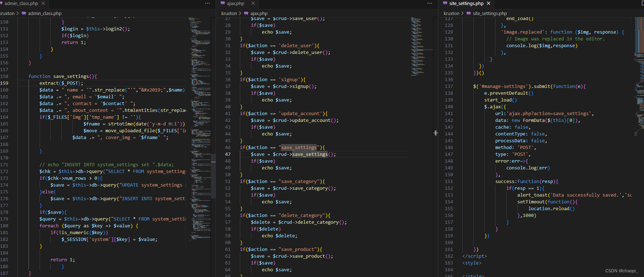This screenshot has height=277, width=644.
Task: Click the '$save = $crud->save_product();' line
Action: click(x=292, y=256)
